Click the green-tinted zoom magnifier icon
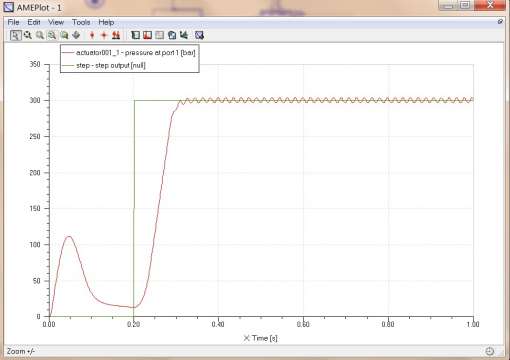 tap(52, 35)
